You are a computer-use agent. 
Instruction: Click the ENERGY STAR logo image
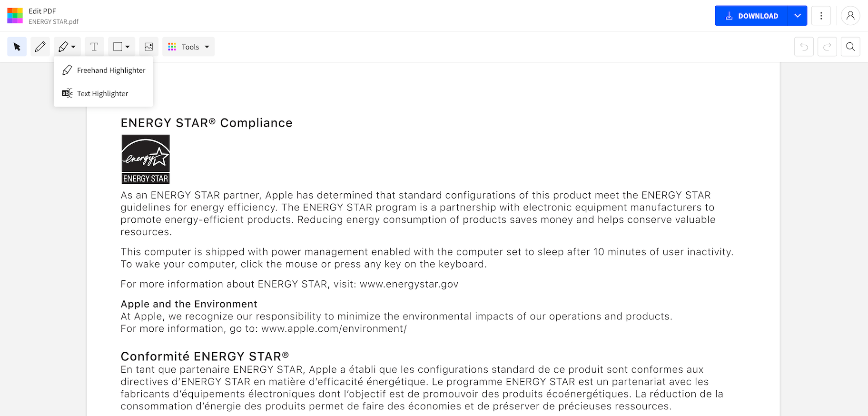146,159
